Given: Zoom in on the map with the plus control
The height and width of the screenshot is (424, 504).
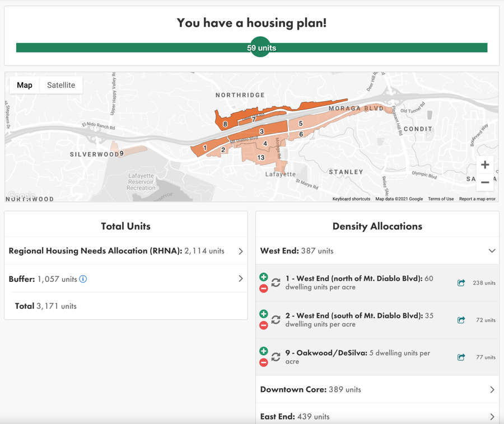Looking at the screenshot, I should coord(485,164).
